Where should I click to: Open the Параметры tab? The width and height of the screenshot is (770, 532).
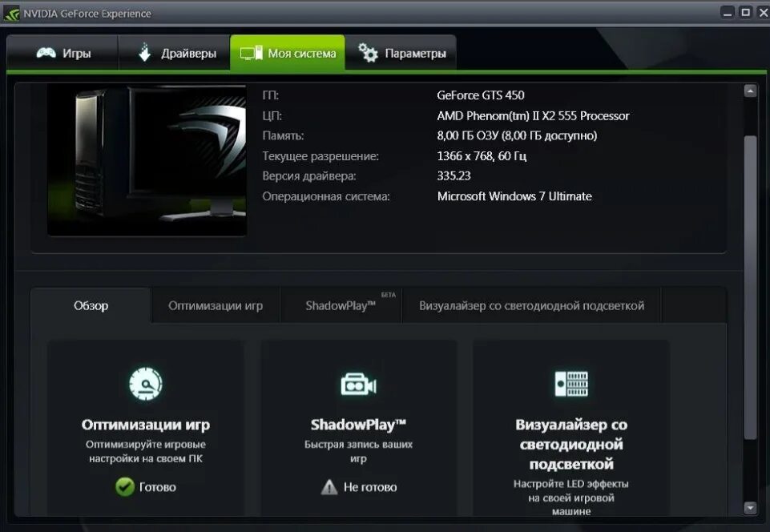(401, 53)
